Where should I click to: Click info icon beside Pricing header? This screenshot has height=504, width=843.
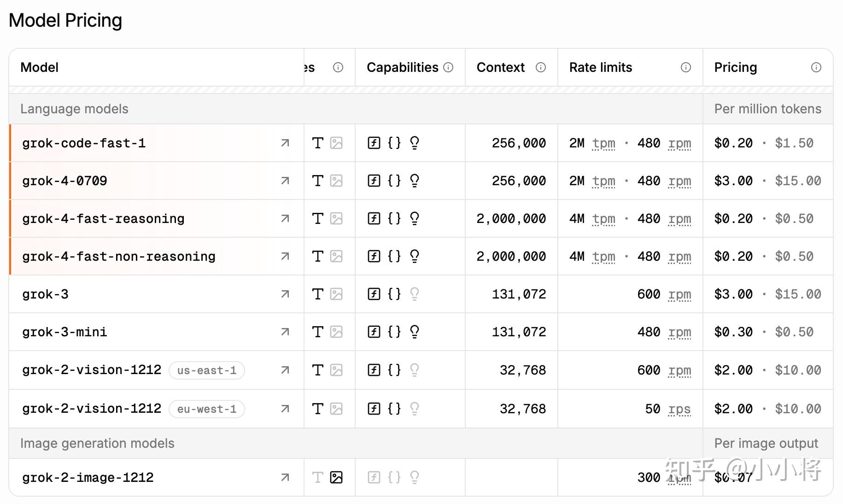(x=816, y=68)
